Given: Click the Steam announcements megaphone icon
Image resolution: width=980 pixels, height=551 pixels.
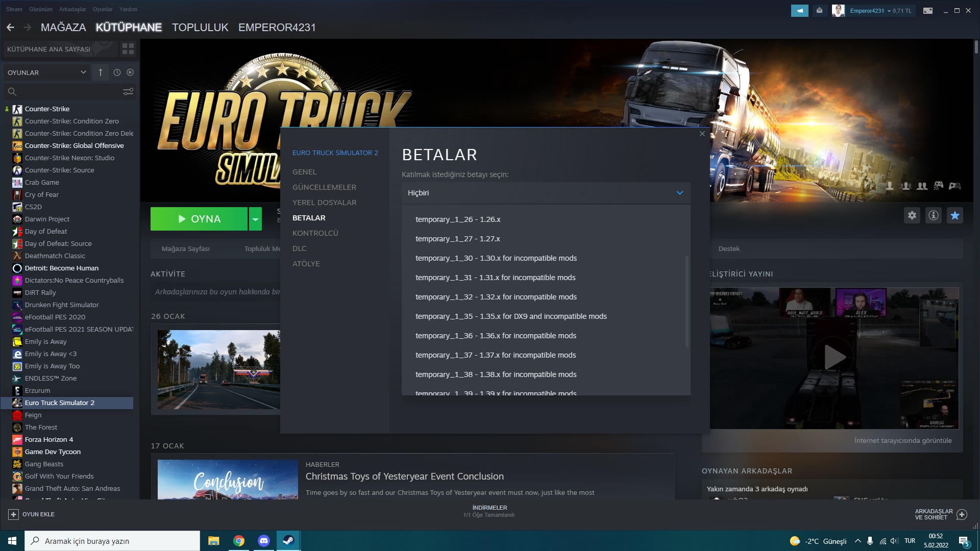Looking at the screenshot, I should pos(799,10).
